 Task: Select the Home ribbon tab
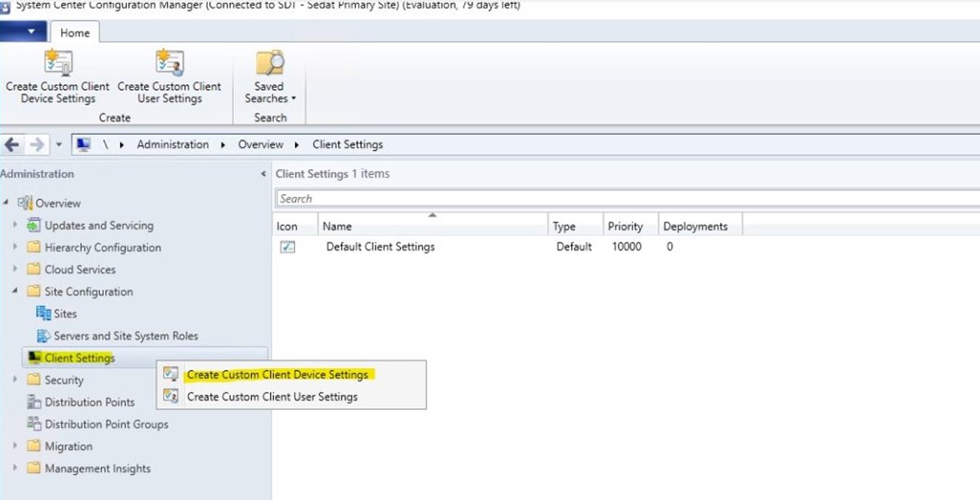[74, 33]
